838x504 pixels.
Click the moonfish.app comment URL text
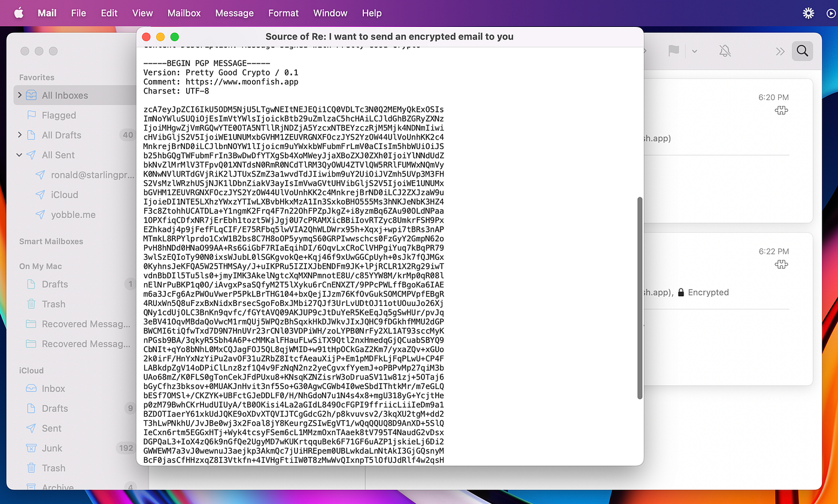(242, 81)
